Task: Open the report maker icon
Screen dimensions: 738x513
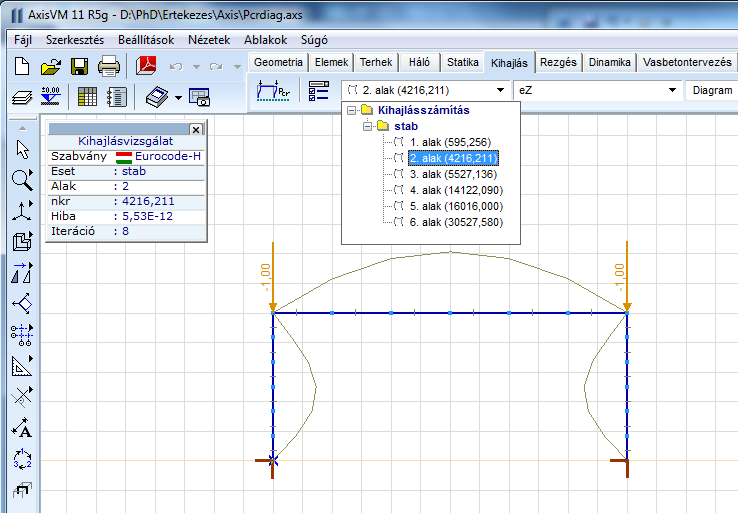Action: click(116, 96)
